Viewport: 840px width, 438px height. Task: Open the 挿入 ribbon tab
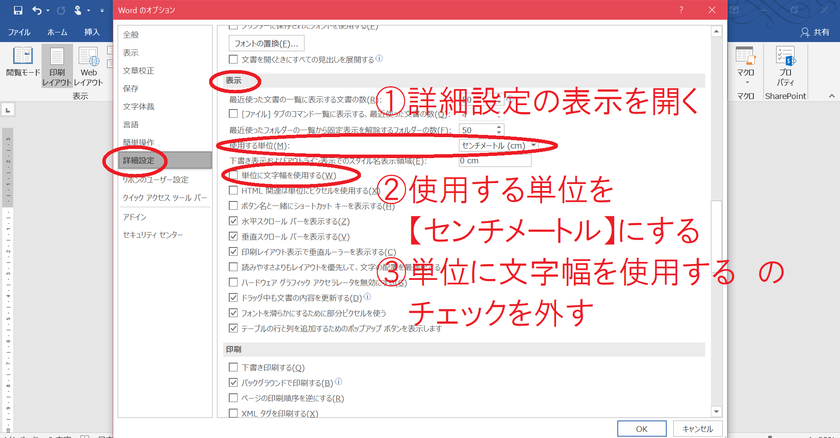[92, 32]
